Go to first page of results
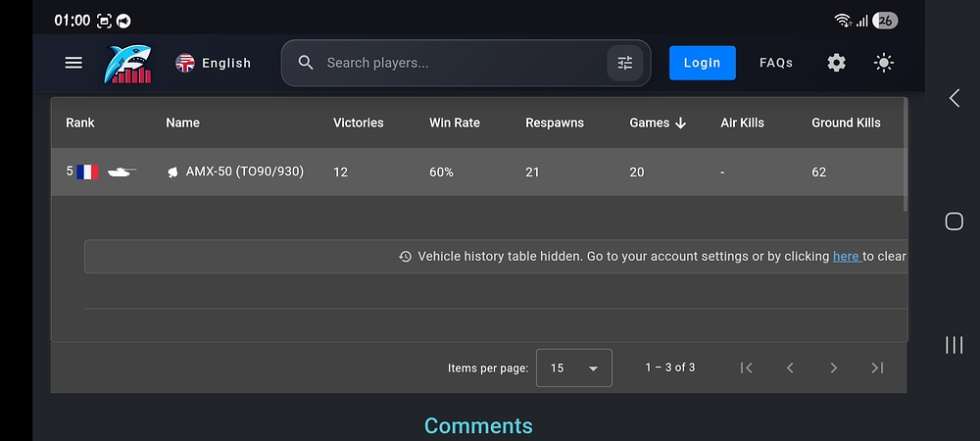The image size is (980, 441). 746,367
